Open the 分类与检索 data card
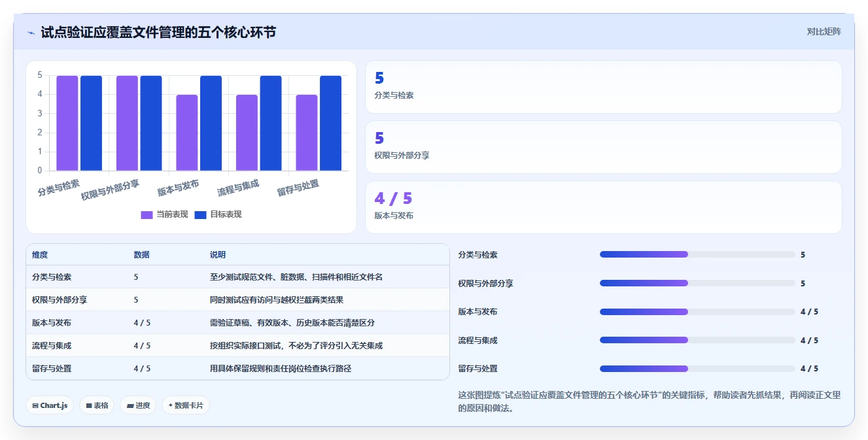 [x=603, y=87]
